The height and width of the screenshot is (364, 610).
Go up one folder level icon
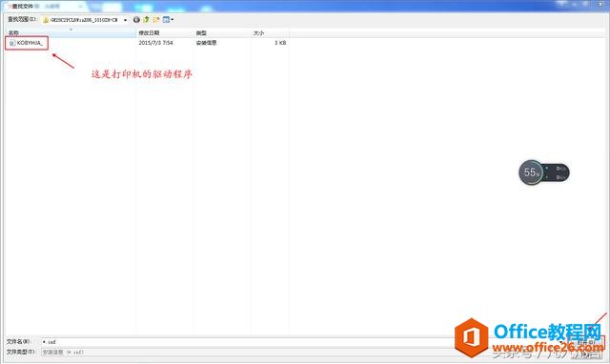tap(146, 19)
